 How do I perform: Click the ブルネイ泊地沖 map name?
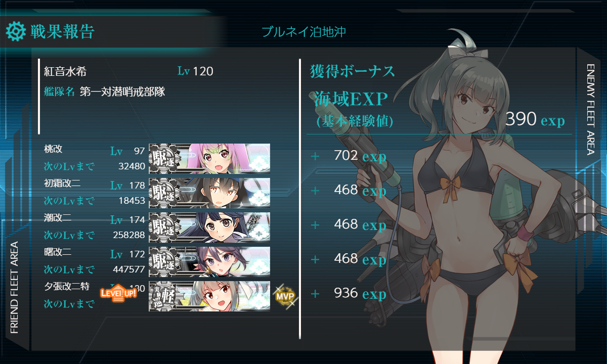click(303, 32)
